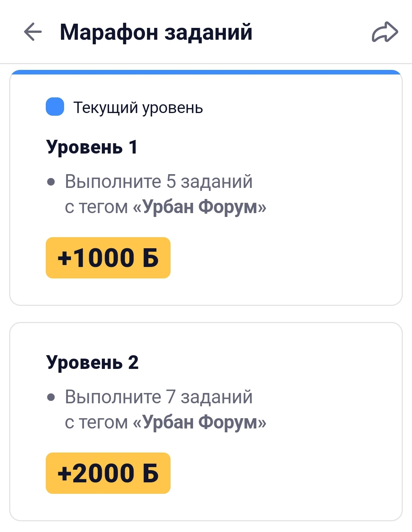Open the "Уровень 2" heading
The image size is (412, 532).
(x=92, y=362)
